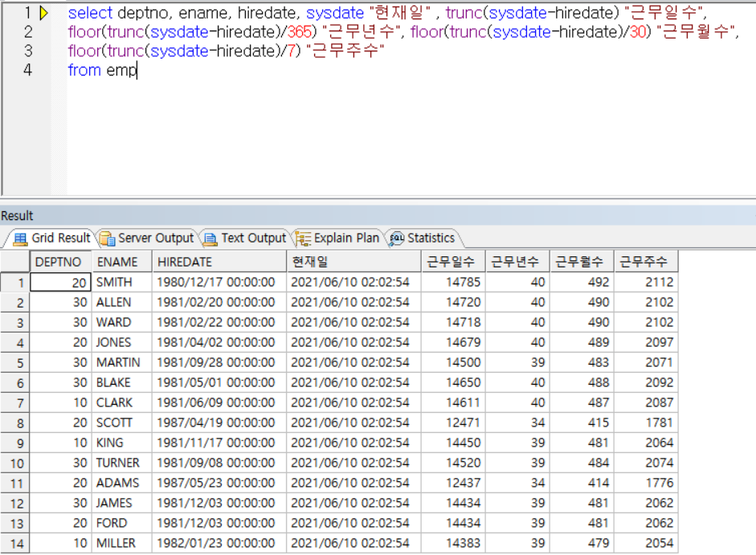Click CLARK's 현재일 date cell
The height and width of the screenshot is (555, 756).
click(353, 402)
